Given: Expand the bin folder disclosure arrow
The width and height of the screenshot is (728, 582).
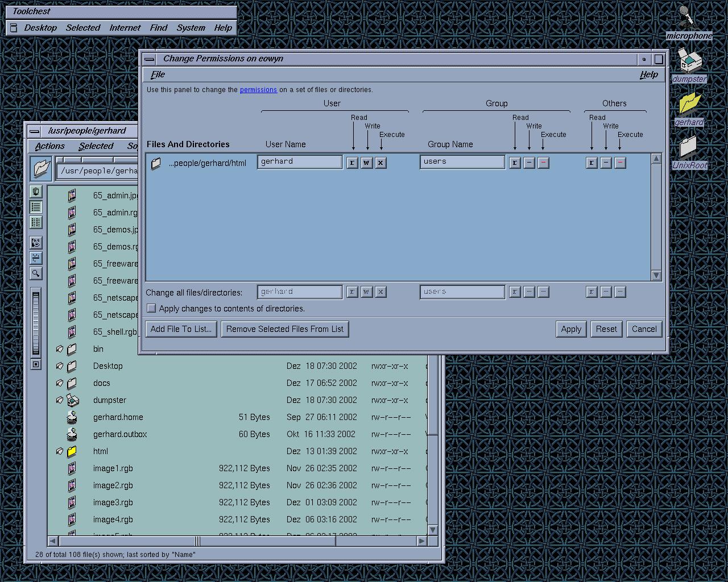Looking at the screenshot, I should pos(60,349).
